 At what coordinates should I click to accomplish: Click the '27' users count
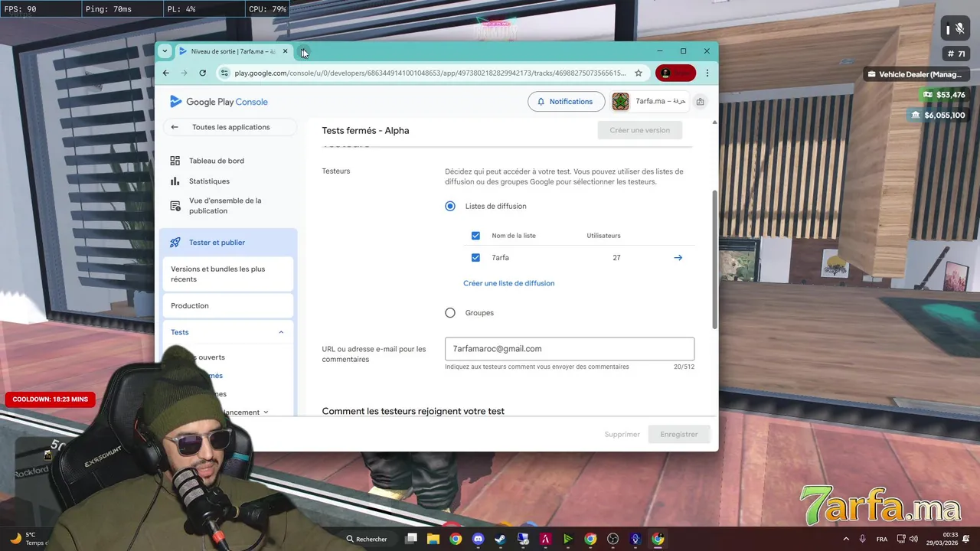point(616,258)
